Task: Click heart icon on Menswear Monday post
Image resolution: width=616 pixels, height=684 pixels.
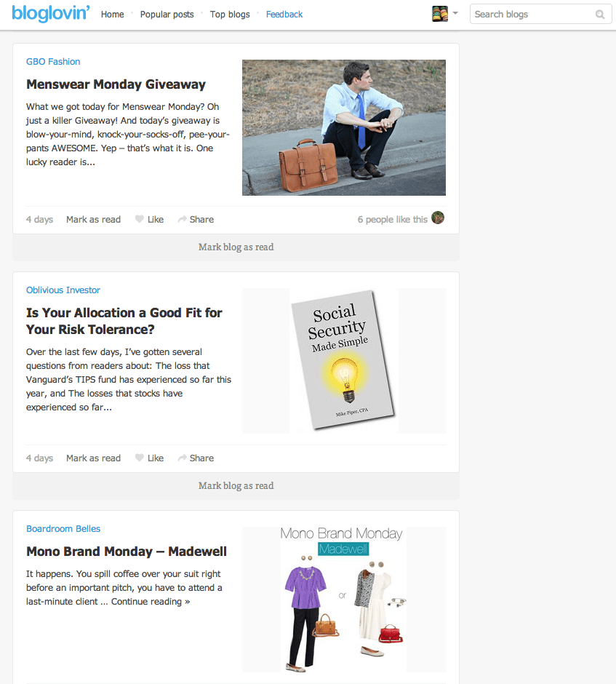Action: point(140,219)
